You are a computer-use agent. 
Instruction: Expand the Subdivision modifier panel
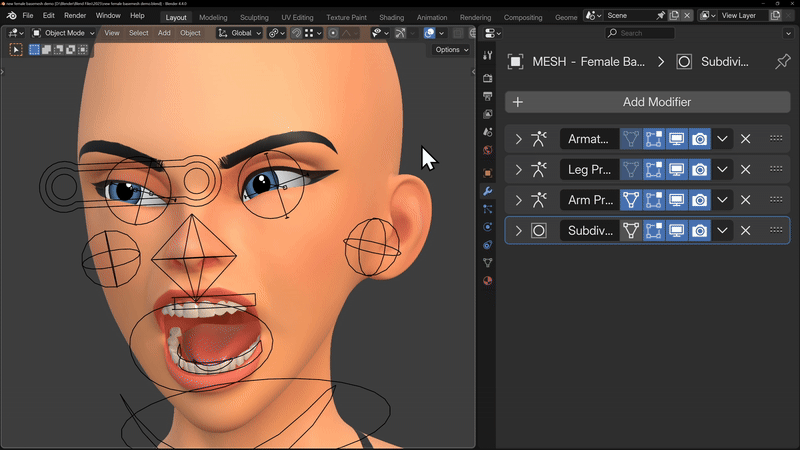tap(518, 231)
